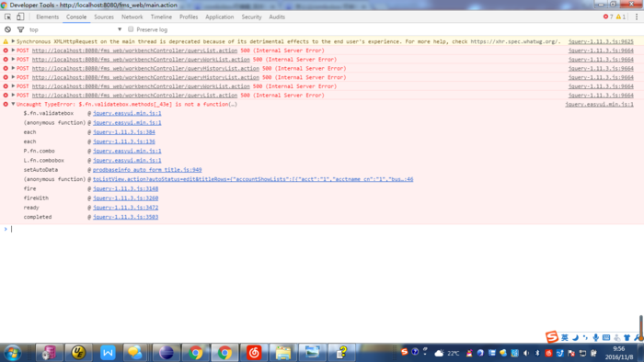Enable the Preserve log checkbox
644x362 pixels.
pos(131,29)
